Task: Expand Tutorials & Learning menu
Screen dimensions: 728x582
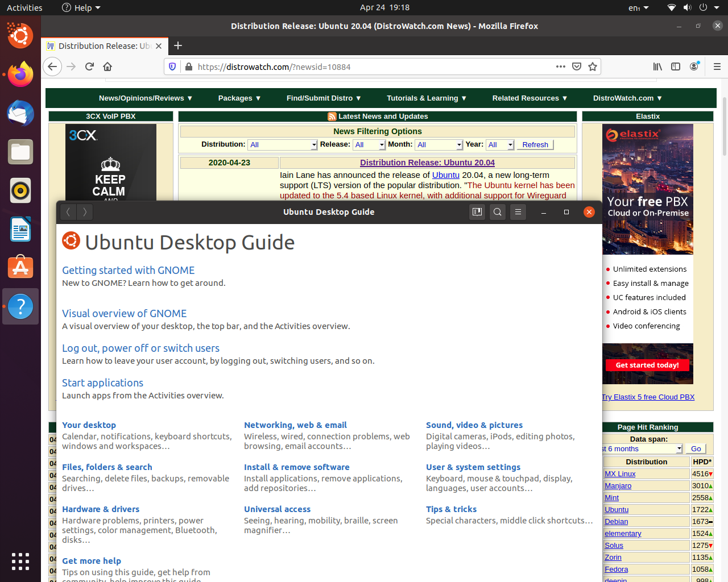Action: coord(427,98)
